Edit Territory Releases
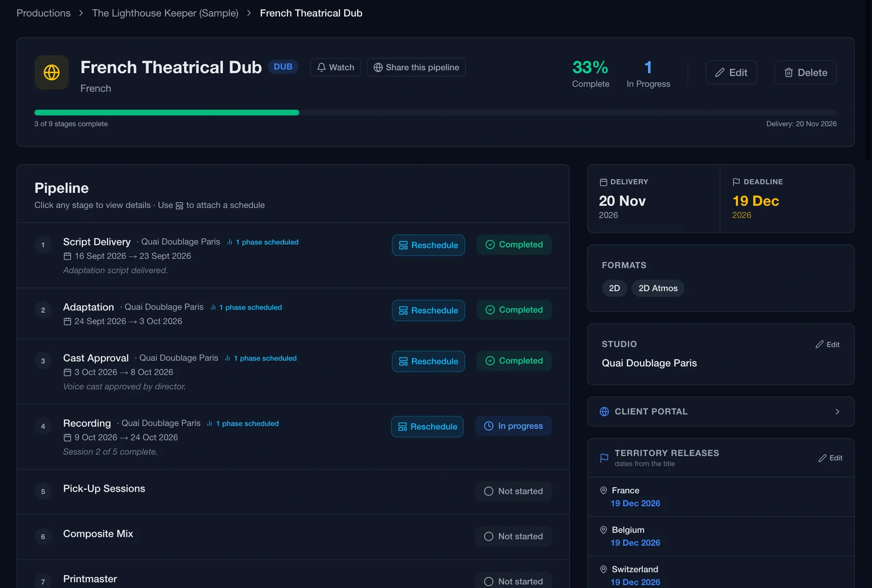Screen dimensions: 872x588 pos(830,458)
